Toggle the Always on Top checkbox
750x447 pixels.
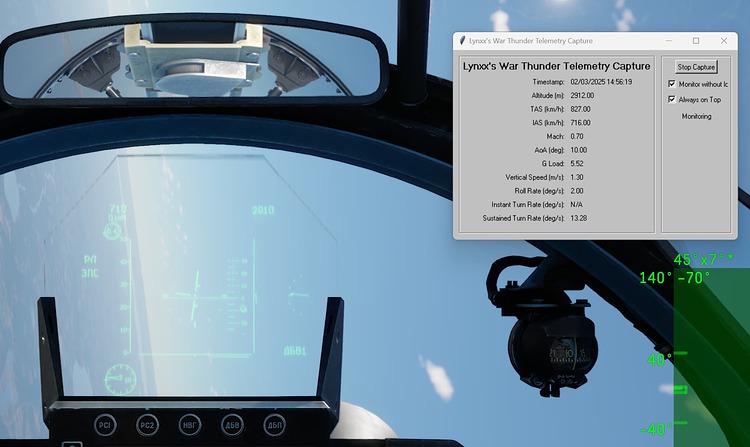tap(672, 100)
